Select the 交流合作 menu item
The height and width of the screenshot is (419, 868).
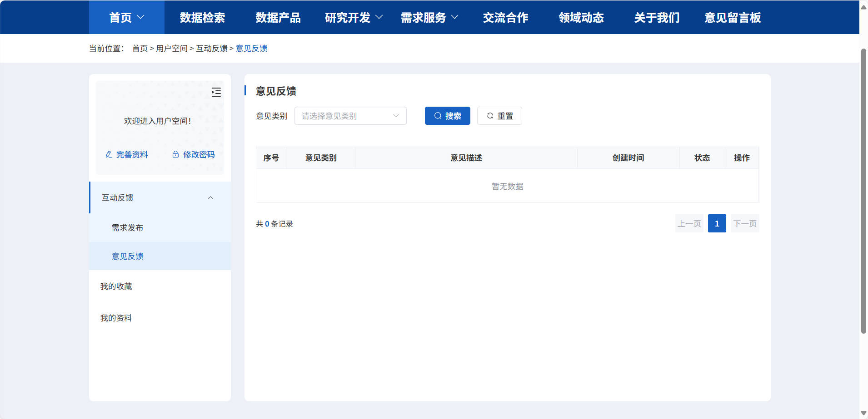pos(505,17)
